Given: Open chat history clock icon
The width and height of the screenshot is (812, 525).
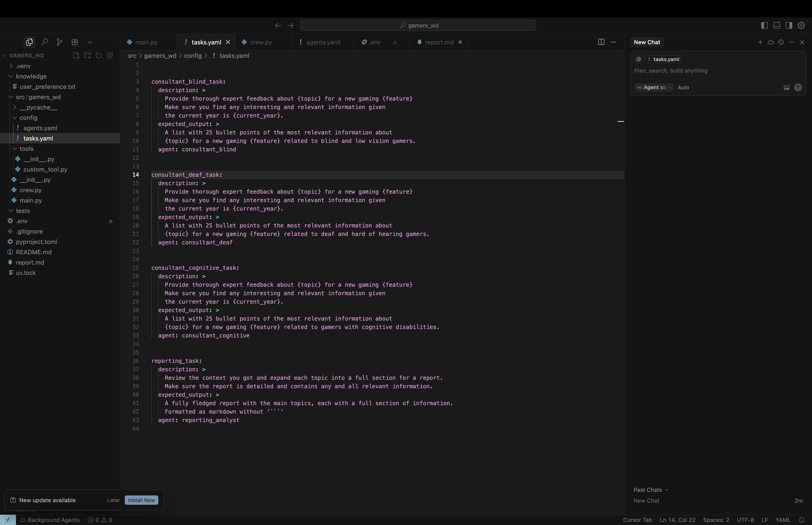Looking at the screenshot, I should (780, 42).
